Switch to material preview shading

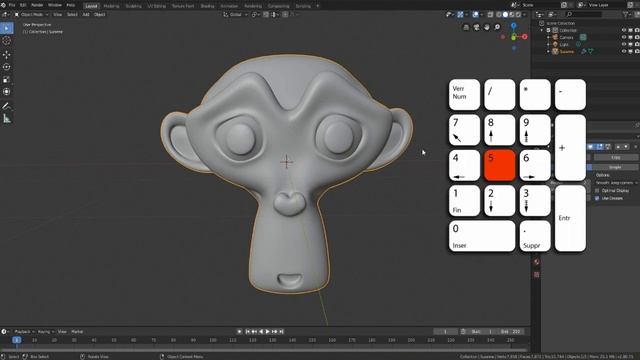[x=512, y=14]
